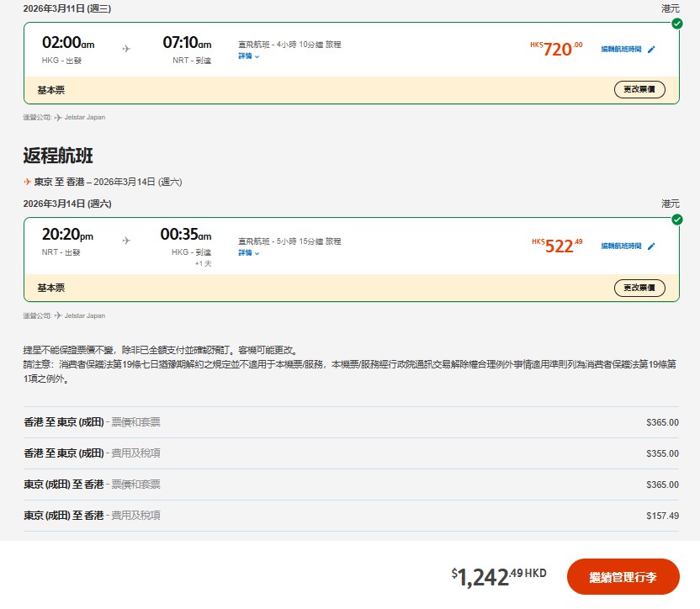Viewport: 700px width, 609px height.
Task: Click 更改票價 on the outbound flight
Action: click(639, 89)
